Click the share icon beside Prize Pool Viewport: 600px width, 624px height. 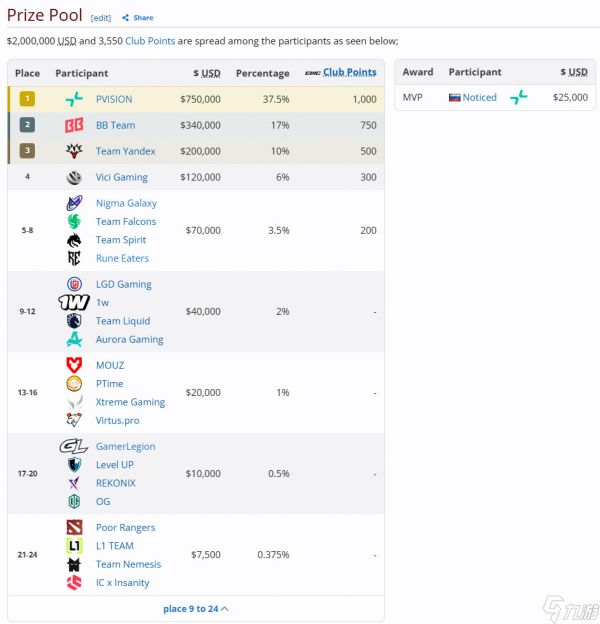tap(126, 18)
